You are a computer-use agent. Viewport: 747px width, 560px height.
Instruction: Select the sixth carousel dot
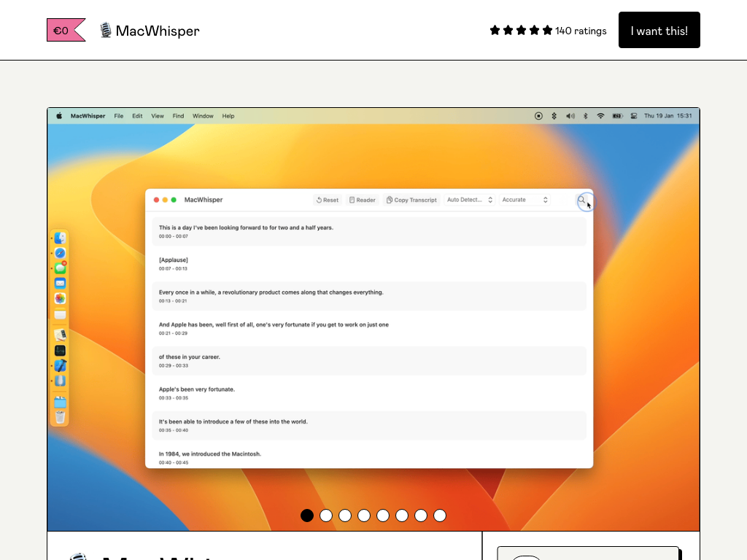[402, 516]
